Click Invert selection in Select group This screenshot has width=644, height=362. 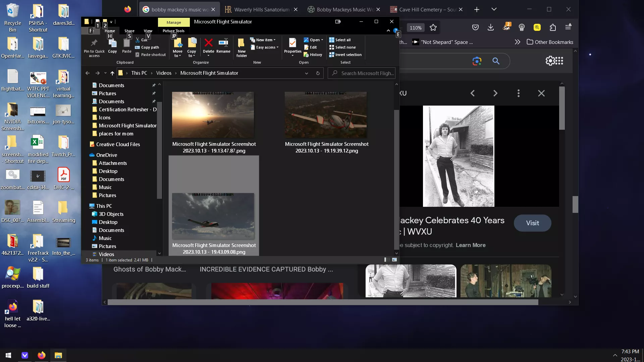[345, 55]
